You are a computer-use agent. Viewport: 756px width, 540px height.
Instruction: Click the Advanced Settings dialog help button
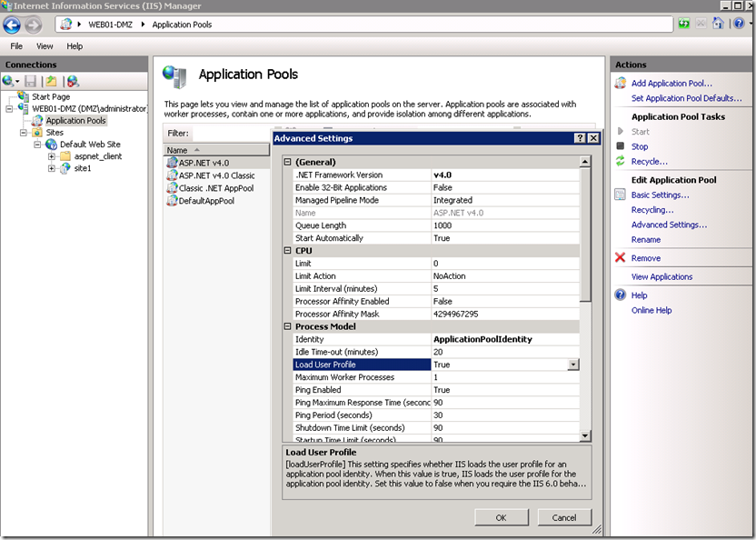(x=581, y=138)
